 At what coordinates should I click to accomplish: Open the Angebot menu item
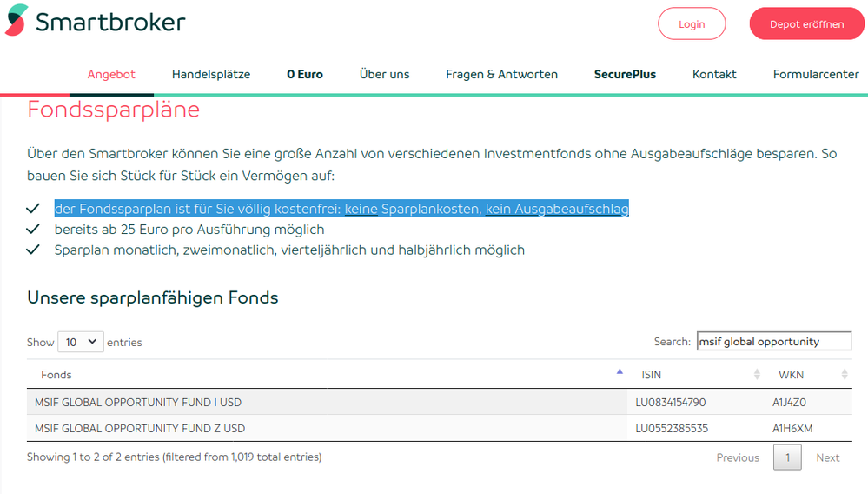coord(111,74)
